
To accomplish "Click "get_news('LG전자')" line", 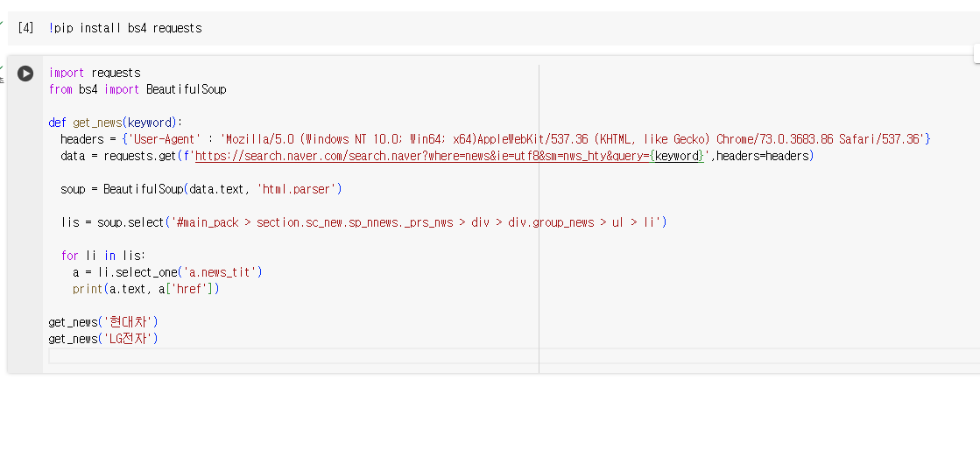I will (x=103, y=339).
